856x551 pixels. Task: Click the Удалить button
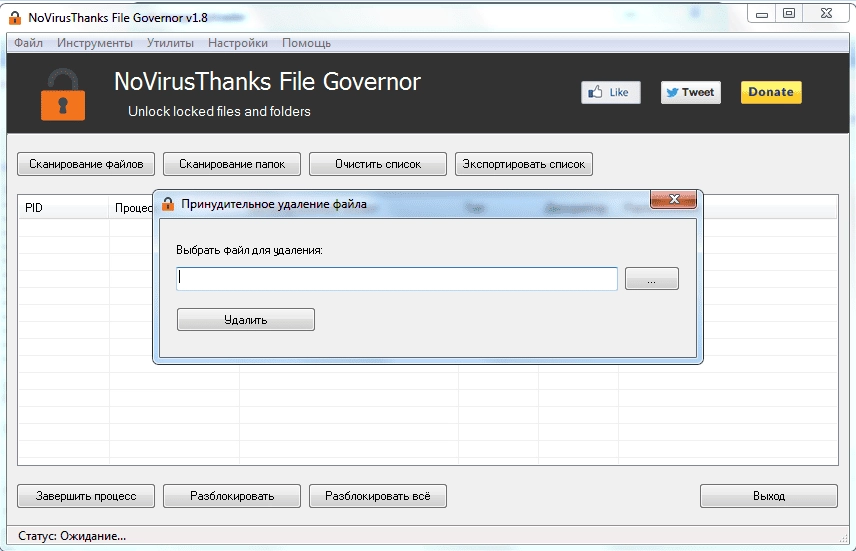[x=246, y=319]
